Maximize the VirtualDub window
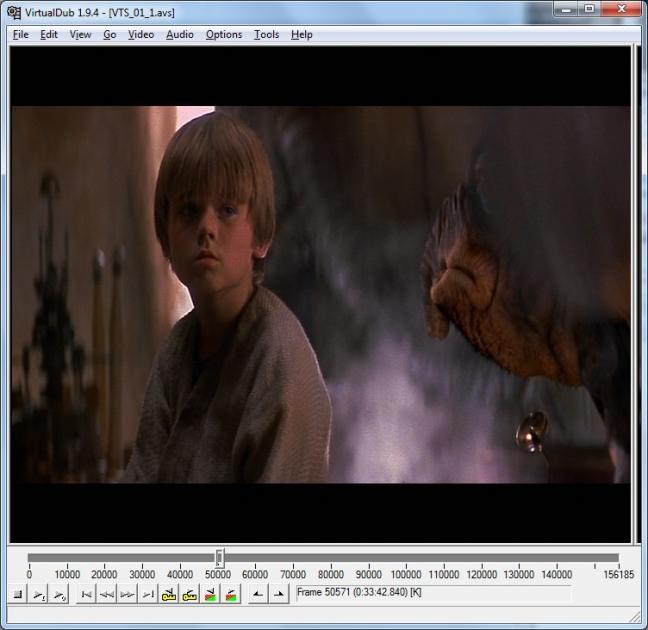Viewport: 648px width, 630px height. pyautogui.click(x=589, y=9)
